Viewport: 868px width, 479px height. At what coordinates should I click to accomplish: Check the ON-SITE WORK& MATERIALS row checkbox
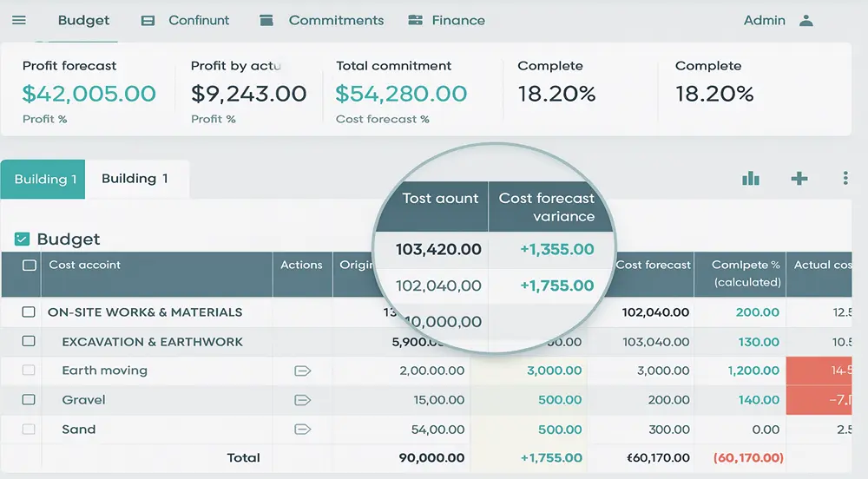29,312
